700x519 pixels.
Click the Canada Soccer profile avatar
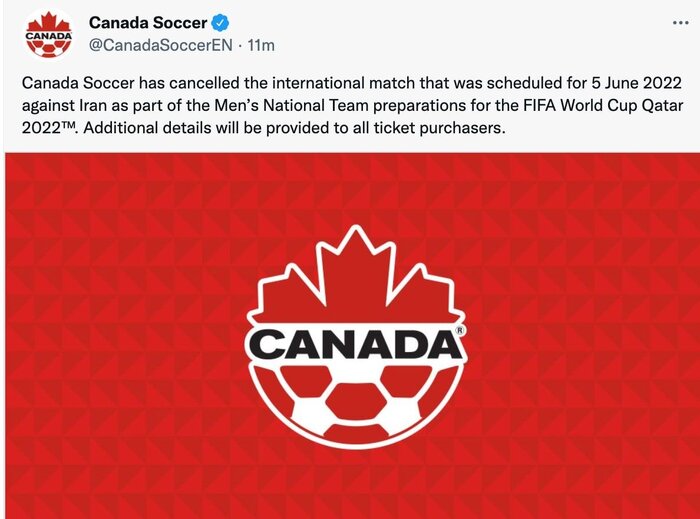click(47, 34)
